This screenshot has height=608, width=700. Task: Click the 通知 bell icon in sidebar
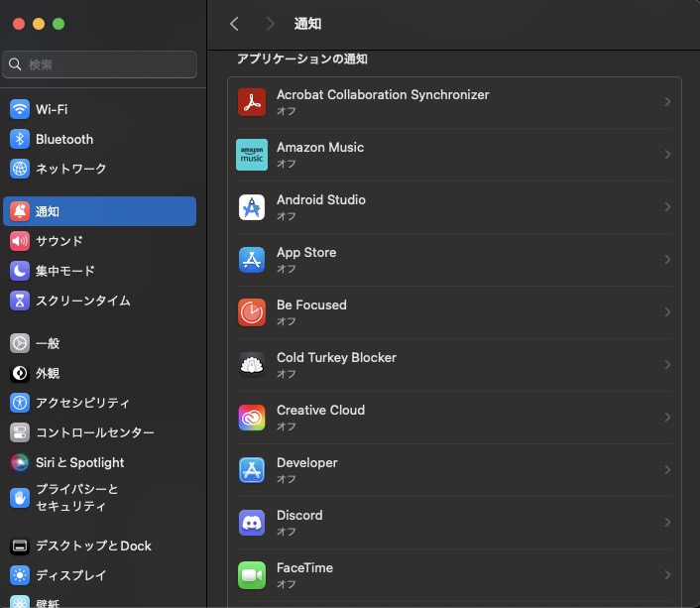click(20, 211)
